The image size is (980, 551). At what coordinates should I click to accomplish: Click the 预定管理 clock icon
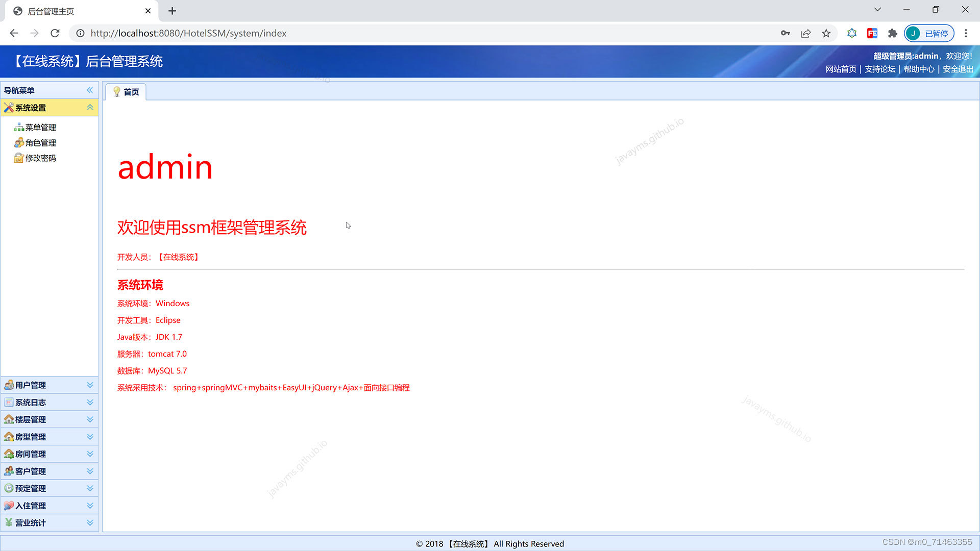pyautogui.click(x=9, y=488)
